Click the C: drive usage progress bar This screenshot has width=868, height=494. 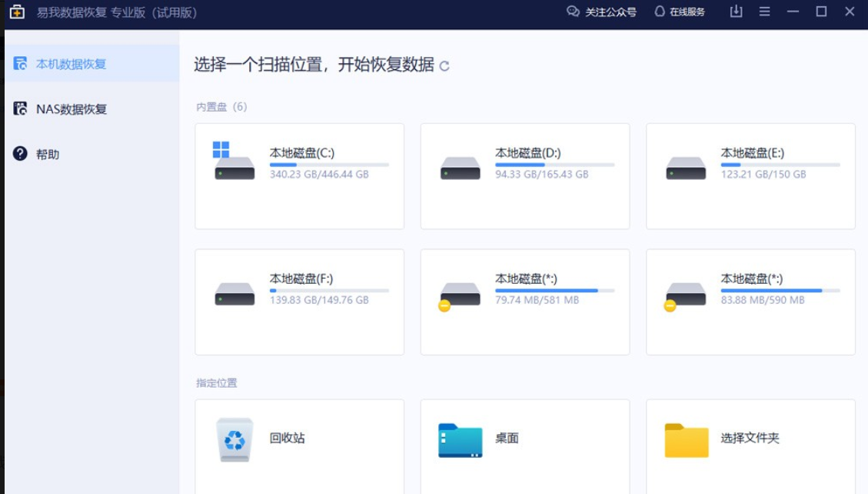coord(329,165)
